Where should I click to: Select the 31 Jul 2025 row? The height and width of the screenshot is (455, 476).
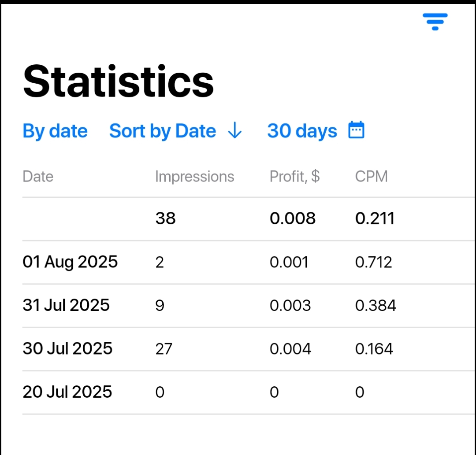[248, 306]
